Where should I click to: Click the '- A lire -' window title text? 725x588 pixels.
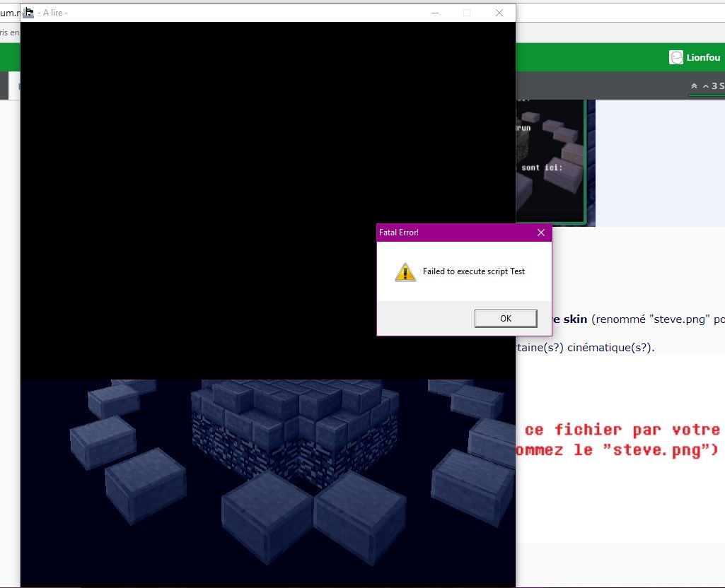click(x=53, y=13)
